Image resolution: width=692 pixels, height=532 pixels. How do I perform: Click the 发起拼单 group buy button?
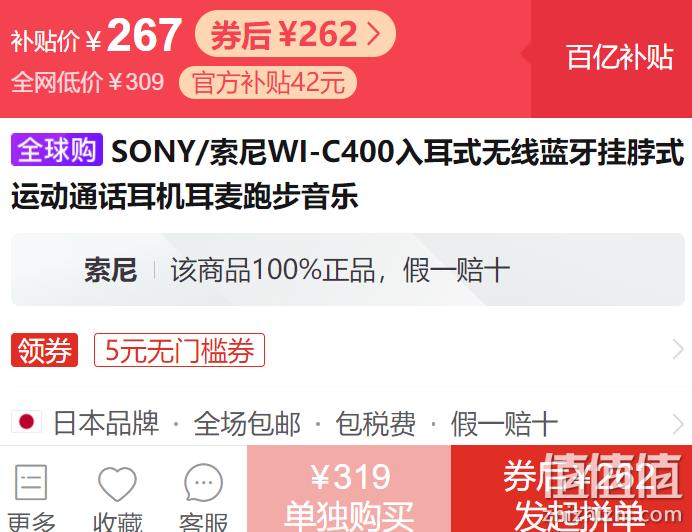[x=572, y=489]
